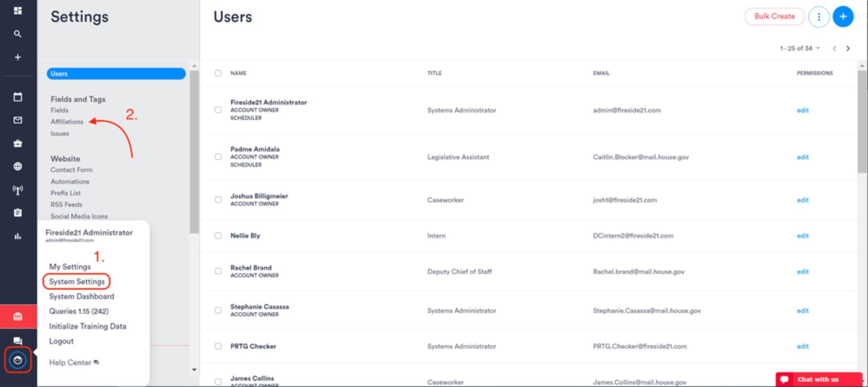Edit permissions for Fireside21 Administrator
This screenshot has width=868, height=387.
(803, 110)
